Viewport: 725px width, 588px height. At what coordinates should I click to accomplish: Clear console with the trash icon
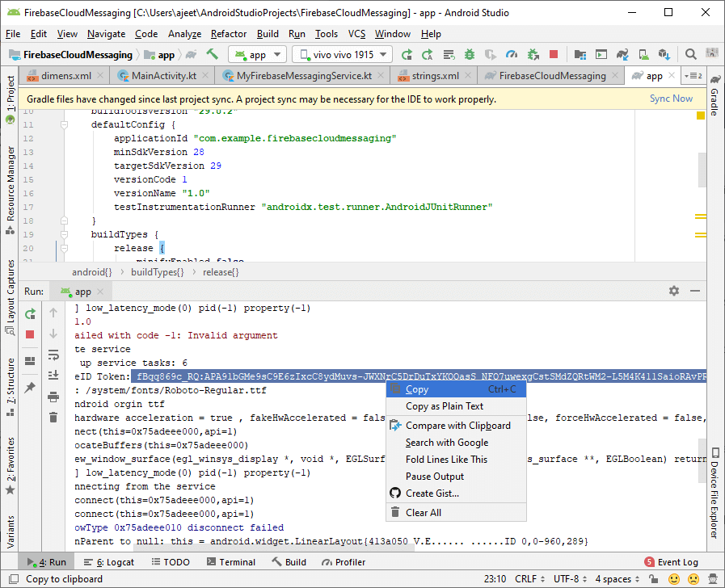(53, 417)
